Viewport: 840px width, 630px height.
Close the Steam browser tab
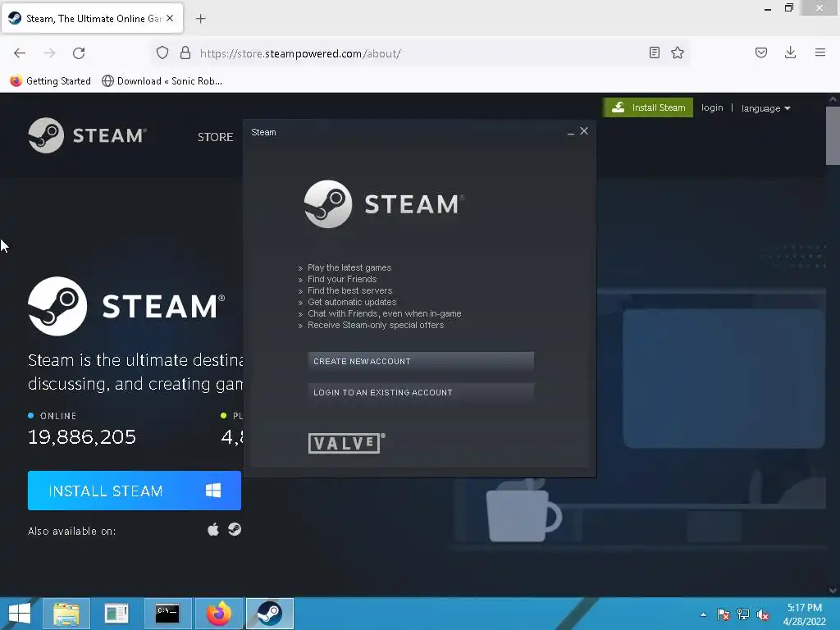point(170,18)
